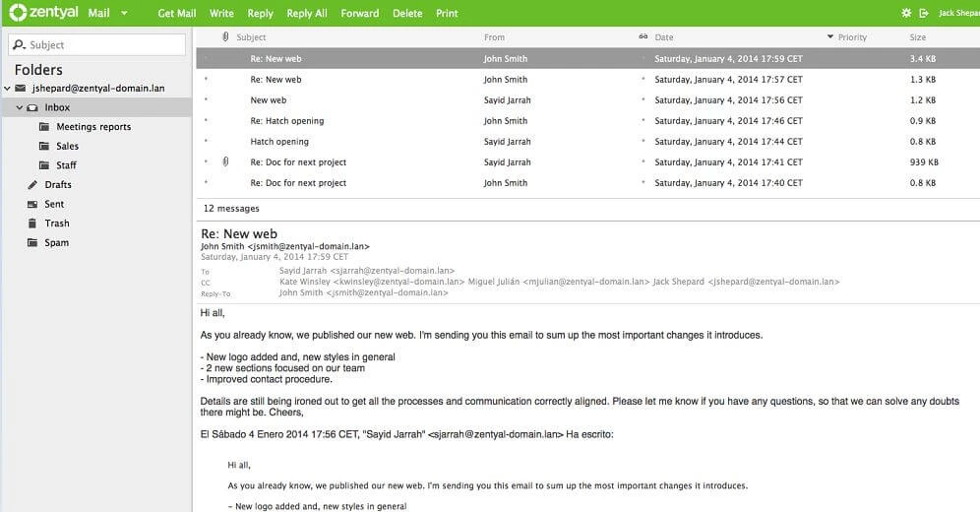
Task: Open 17:40 Re: Doc for next project message
Action: 588,182
